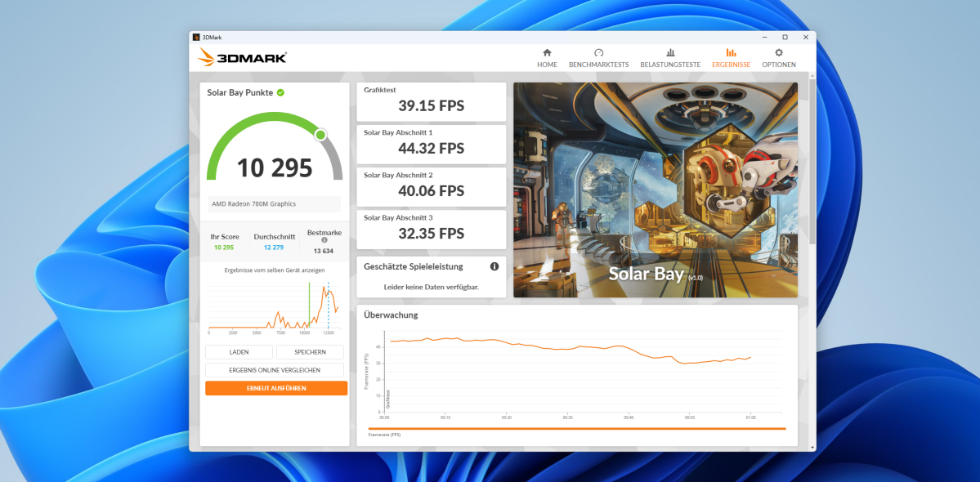Image resolution: width=980 pixels, height=482 pixels.
Task: Go to the Home tab icon
Action: point(547,53)
